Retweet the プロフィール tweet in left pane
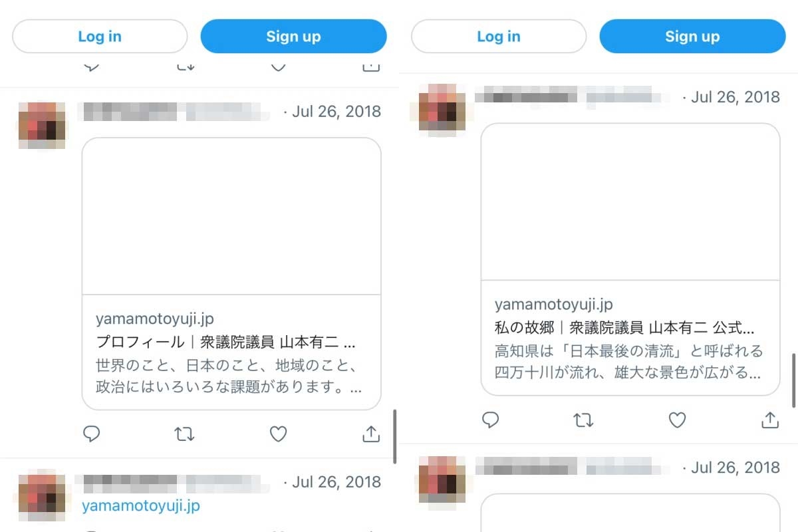The image size is (798, 532). click(x=184, y=434)
